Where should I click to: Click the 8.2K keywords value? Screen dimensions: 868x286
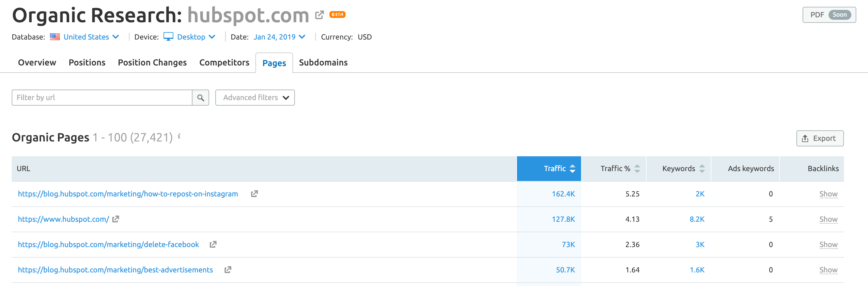[x=697, y=219]
